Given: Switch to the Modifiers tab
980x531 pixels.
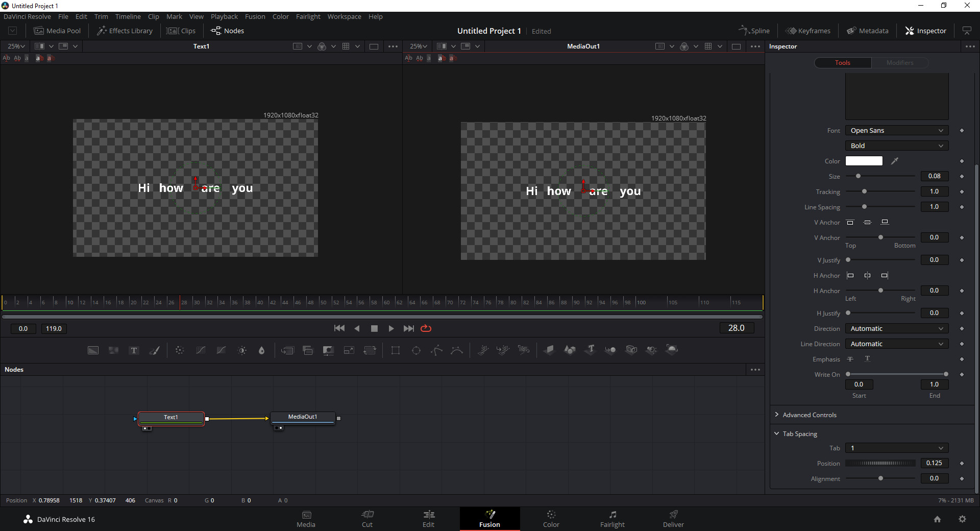Looking at the screenshot, I should 900,63.
